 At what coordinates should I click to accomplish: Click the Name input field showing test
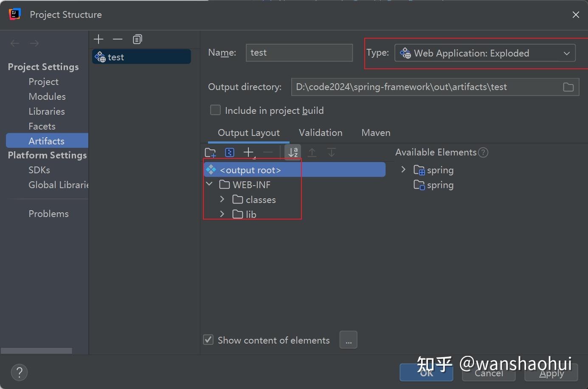point(299,53)
